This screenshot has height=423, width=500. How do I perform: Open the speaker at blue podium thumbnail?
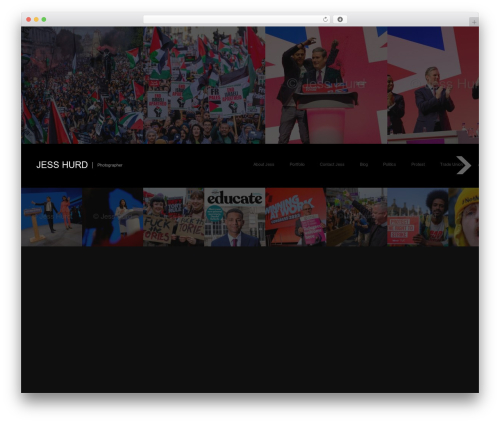pos(113,217)
